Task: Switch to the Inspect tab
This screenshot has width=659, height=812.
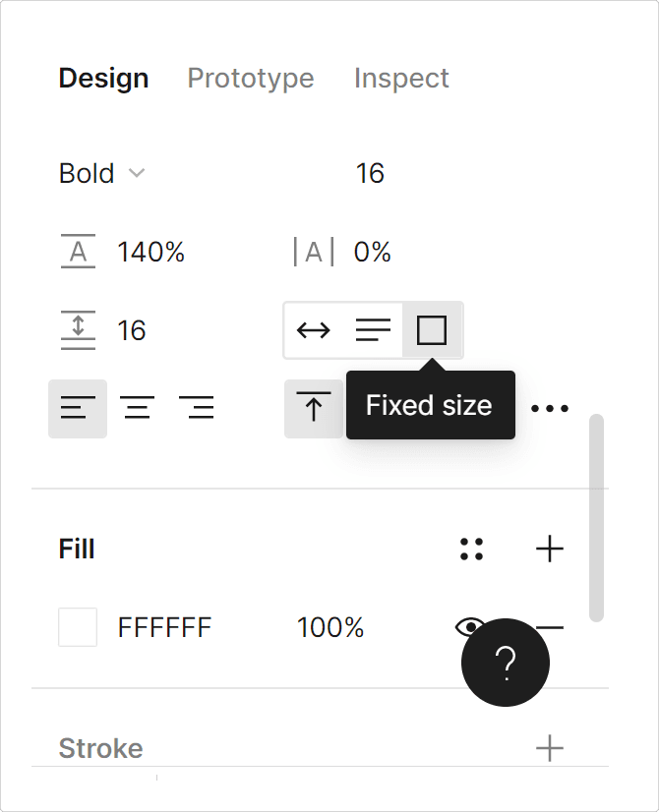Action: click(401, 79)
